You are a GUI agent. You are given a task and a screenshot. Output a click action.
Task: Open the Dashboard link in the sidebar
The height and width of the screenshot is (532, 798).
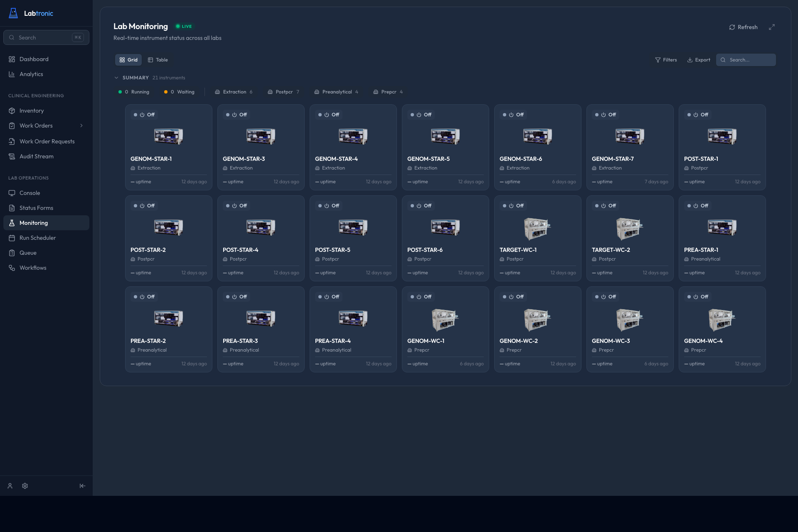point(34,59)
